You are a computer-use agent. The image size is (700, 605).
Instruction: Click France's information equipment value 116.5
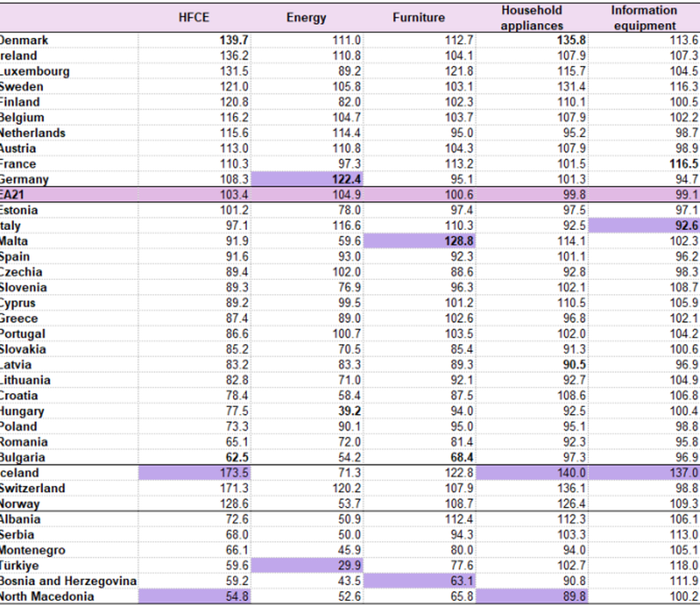point(684,164)
